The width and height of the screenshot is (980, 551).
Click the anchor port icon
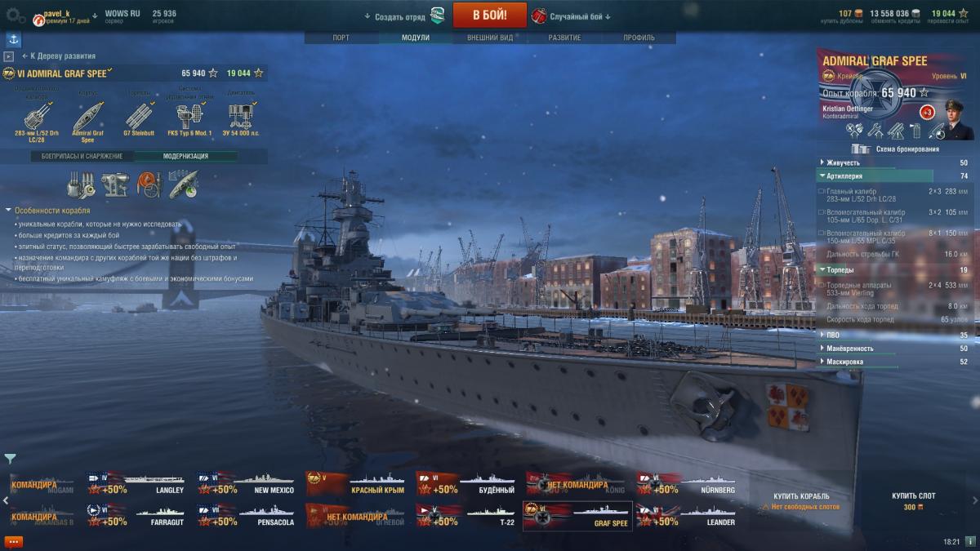[13, 39]
